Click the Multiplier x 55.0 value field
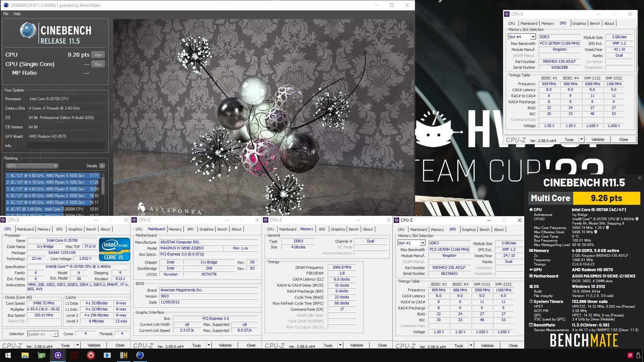Image resolution: width=644 pixels, height=362 pixels. 44,309
